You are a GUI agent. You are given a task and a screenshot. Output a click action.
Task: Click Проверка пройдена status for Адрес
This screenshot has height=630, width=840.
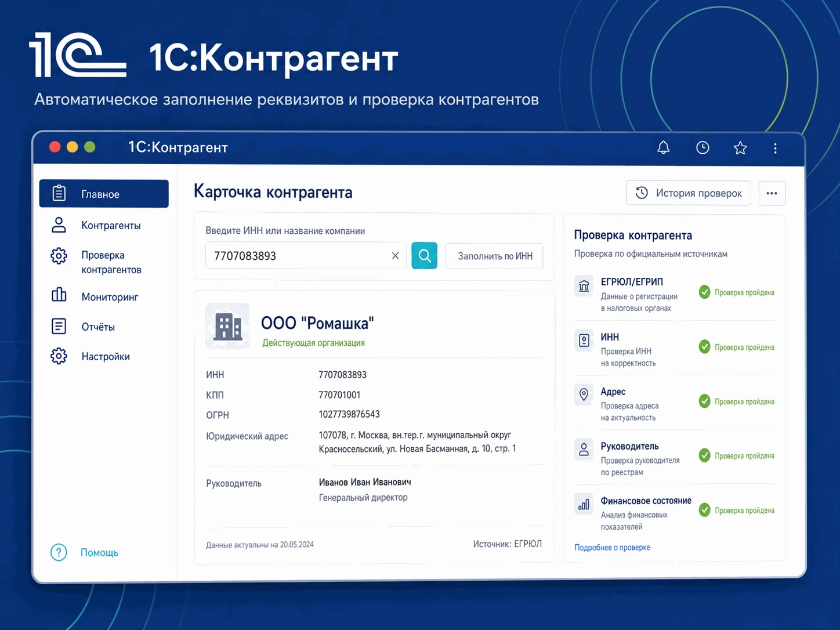744,401
